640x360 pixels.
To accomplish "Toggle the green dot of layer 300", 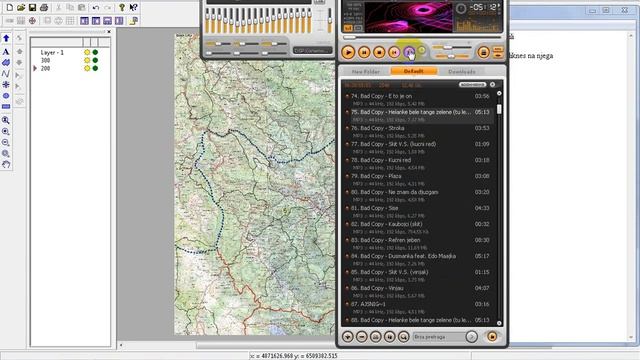I will coord(95,60).
